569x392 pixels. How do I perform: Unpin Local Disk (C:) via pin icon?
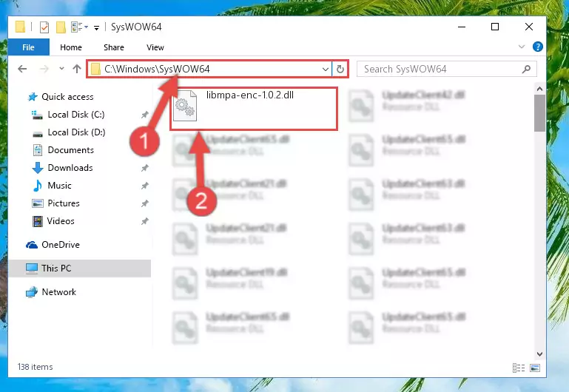coord(145,115)
